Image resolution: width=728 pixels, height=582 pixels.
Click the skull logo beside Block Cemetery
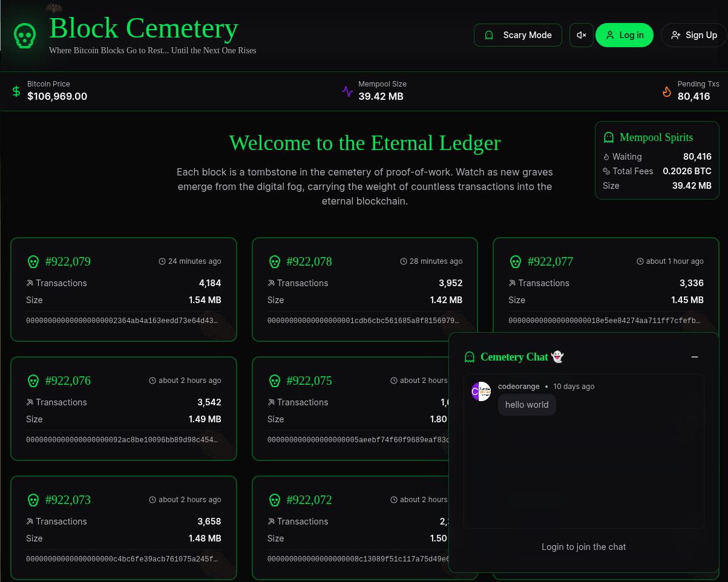[25, 36]
